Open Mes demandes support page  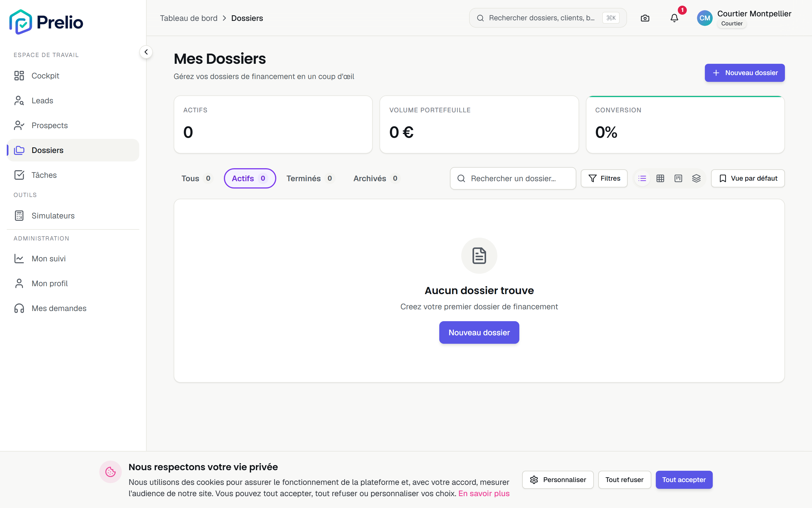click(73, 308)
